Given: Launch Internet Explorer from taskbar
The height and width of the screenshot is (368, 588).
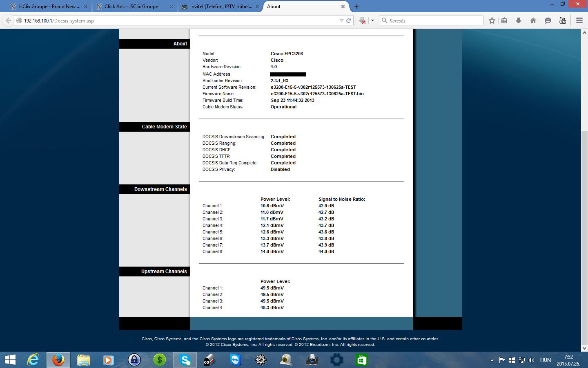Looking at the screenshot, I should 33,360.
